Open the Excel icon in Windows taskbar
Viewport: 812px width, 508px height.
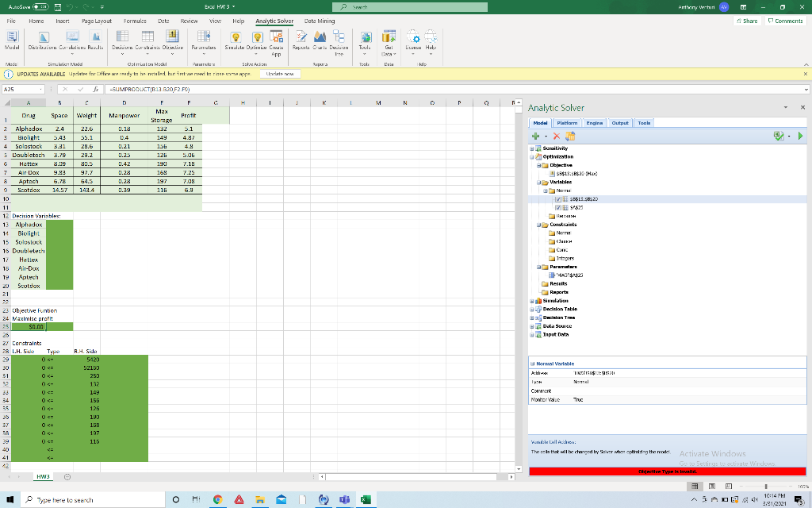(366, 499)
